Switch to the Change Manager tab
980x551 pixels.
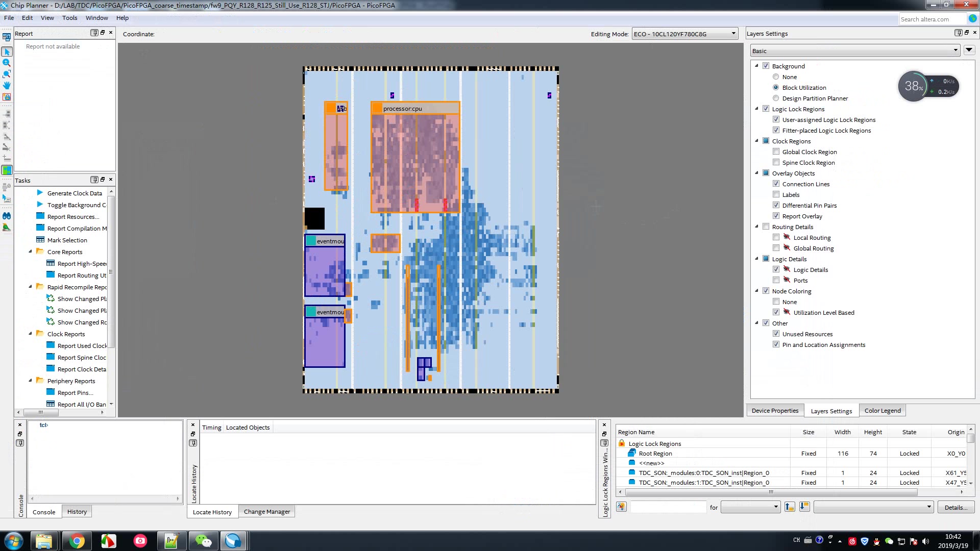(266, 511)
